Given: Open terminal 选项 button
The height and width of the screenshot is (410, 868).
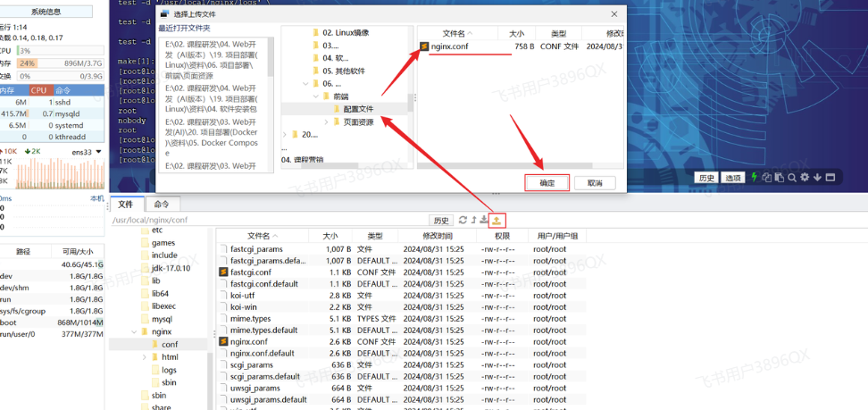Looking at the screenshot, I should 733,178.
